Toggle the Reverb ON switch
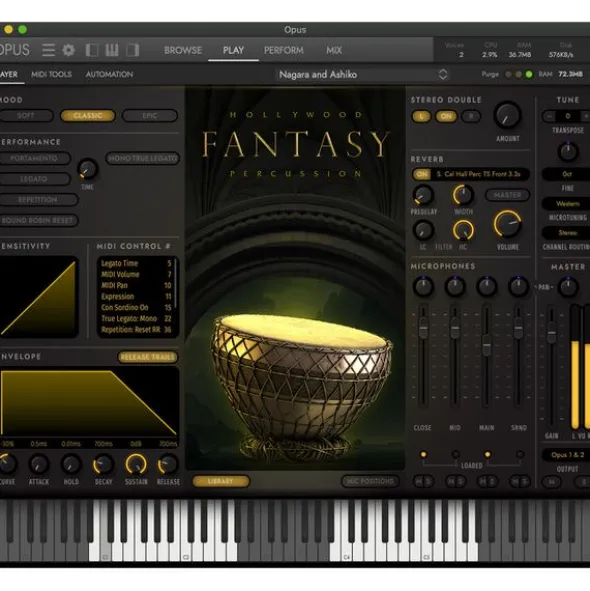Viewport: 590px width, 591px height. [422, 174]
